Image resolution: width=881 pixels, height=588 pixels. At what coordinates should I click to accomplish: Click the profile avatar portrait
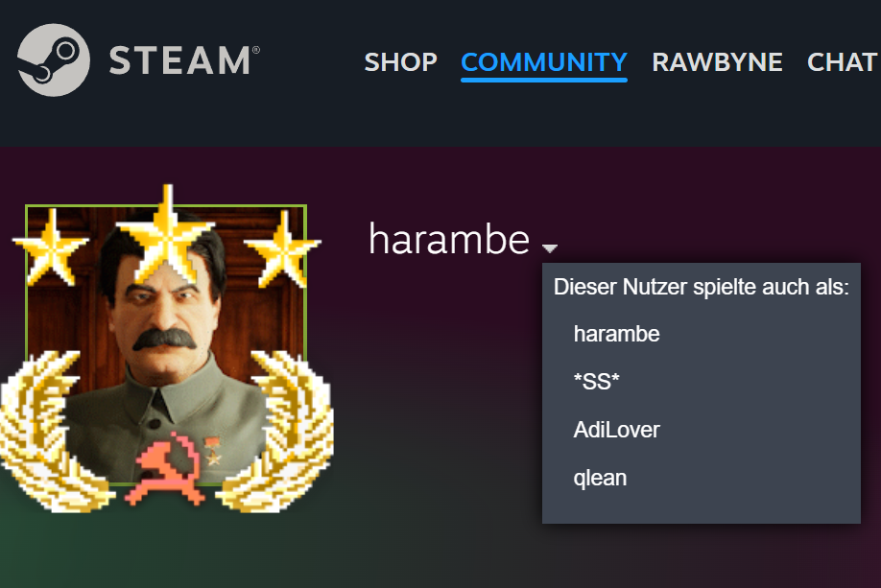pos(166,344)
